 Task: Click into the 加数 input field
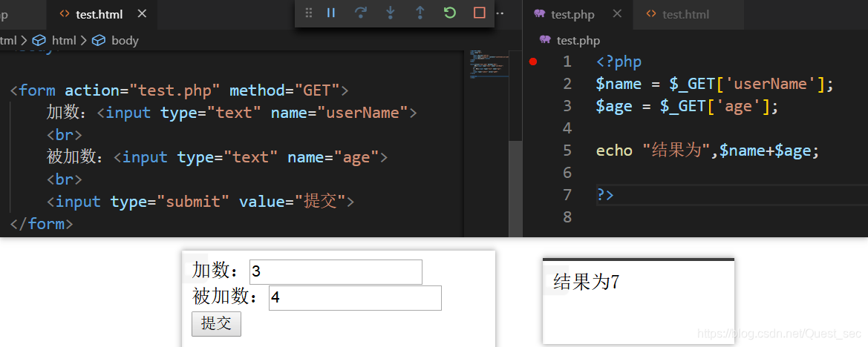tap(336, 272)
